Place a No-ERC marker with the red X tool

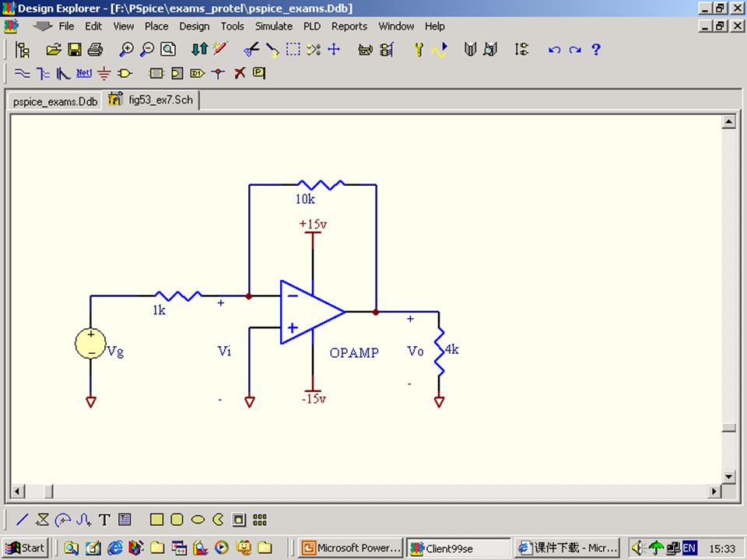coord(238,73)
